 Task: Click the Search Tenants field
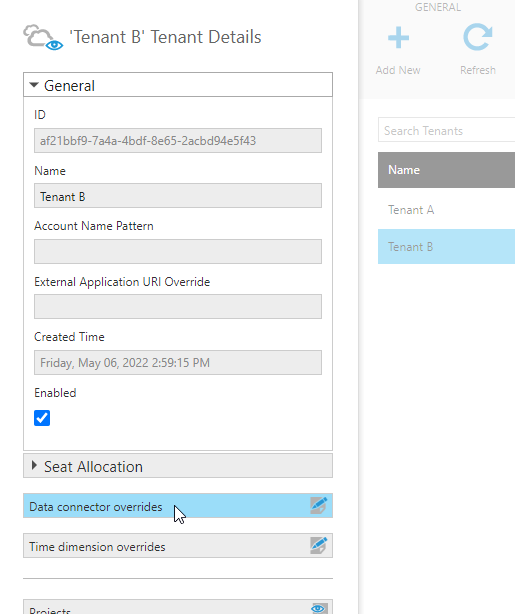click(x=446, y=130)
